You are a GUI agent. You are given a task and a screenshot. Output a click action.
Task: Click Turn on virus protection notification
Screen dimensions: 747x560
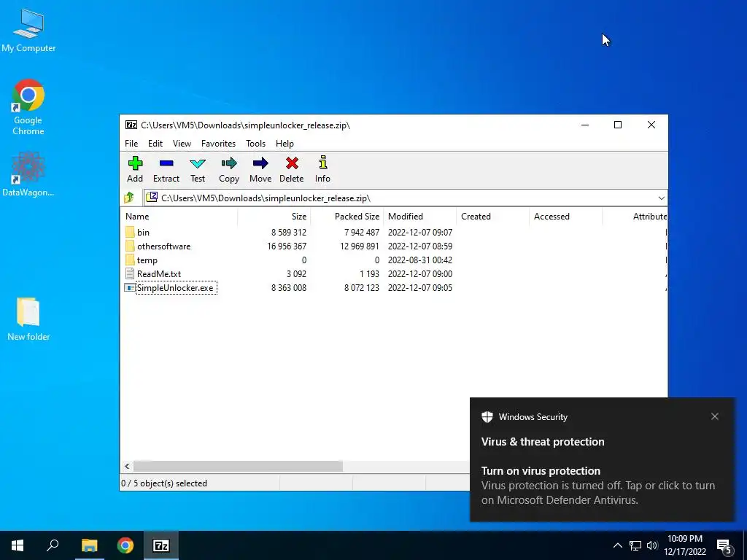(602, 459)
